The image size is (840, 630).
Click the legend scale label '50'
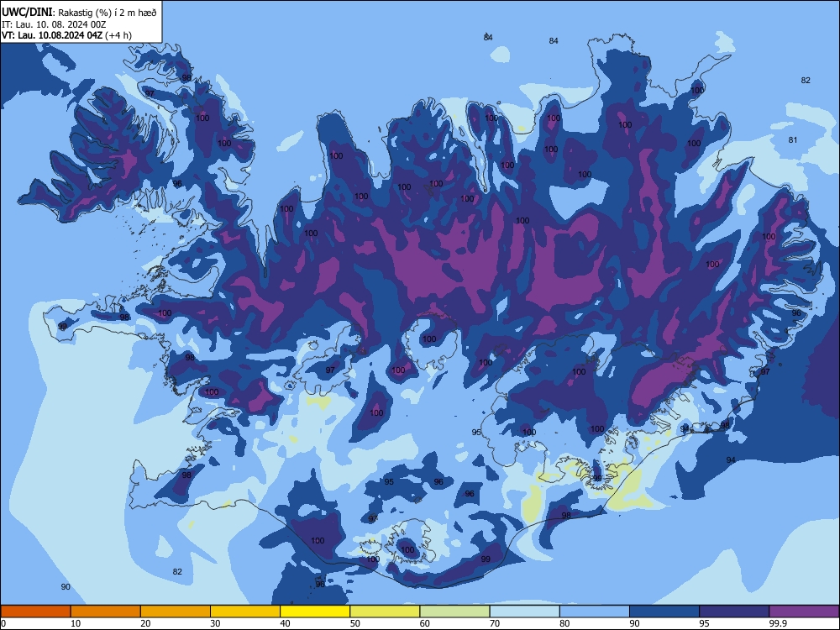(355, 623)
